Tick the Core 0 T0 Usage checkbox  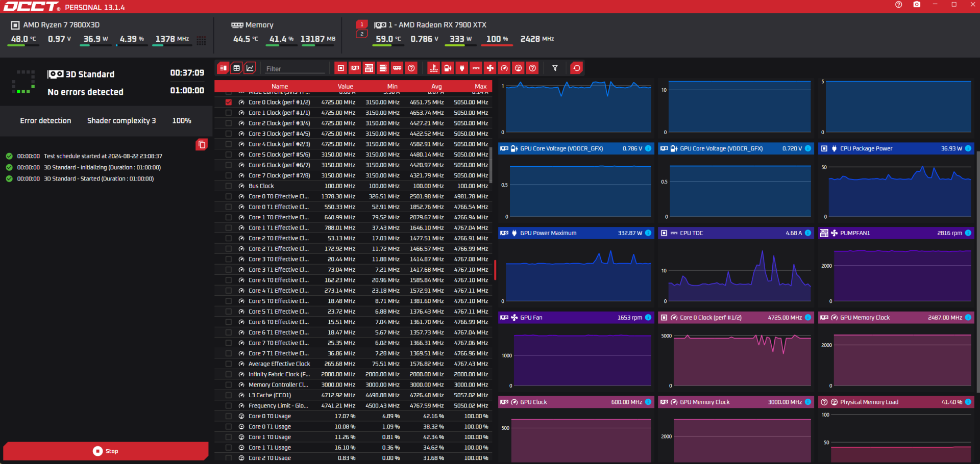(228, 416)
